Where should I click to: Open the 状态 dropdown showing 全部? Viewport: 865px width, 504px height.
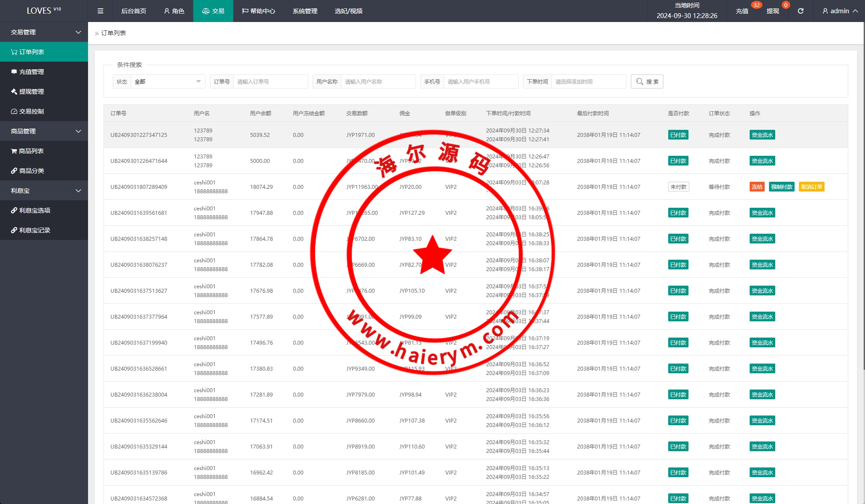click(167, 81)
